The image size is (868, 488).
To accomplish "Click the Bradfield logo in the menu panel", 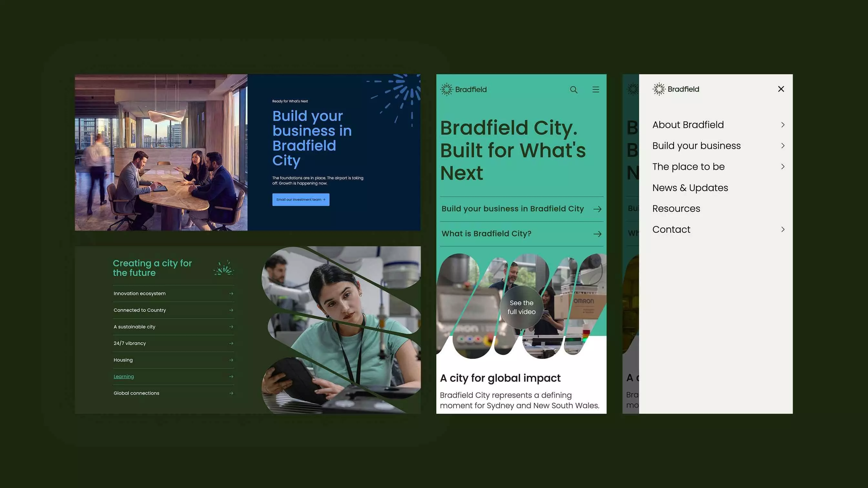I will pyautogui.click(x=676, y=89).
